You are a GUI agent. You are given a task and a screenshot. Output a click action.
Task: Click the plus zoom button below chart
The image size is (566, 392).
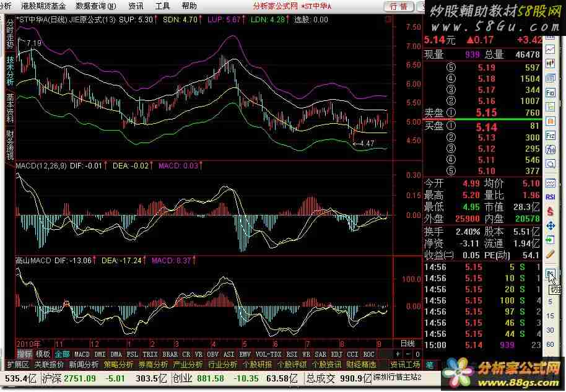coord(398,354)
